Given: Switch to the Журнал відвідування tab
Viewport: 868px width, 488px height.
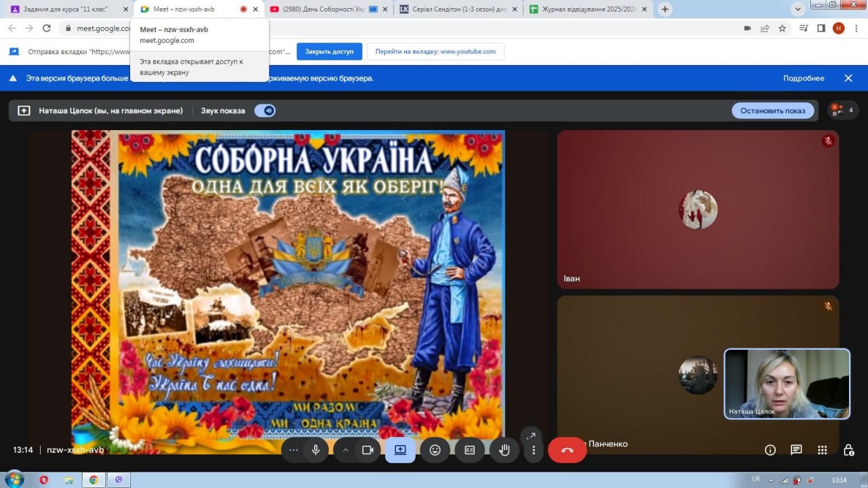Looking at the screenshot, I should tap(585, 9).
